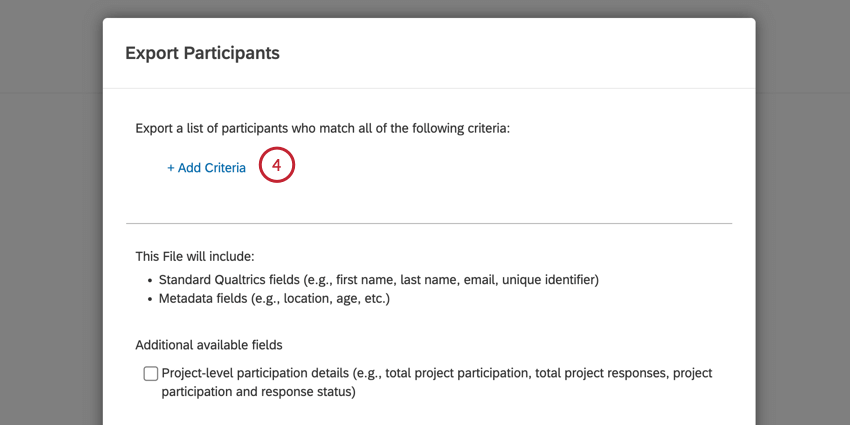Click the Export Participants dialog title
The height and width of the screenshot is (425, 850).
[x=202, y=53]
